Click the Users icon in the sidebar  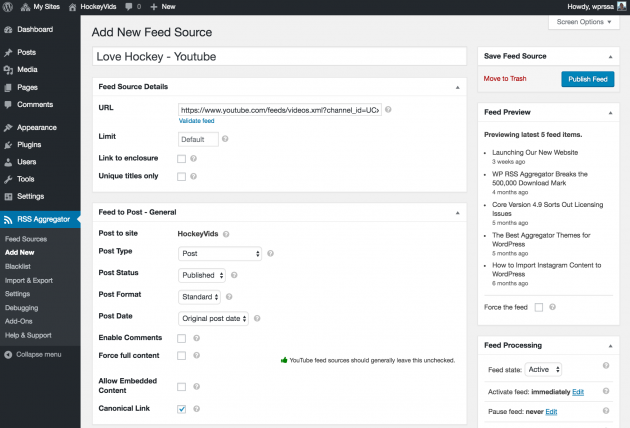tap(8, 162)
